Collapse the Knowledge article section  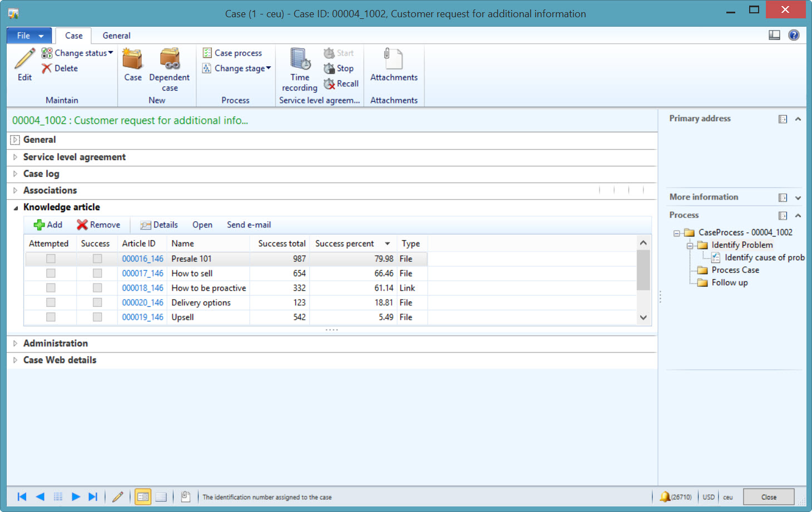coord(15,207)
